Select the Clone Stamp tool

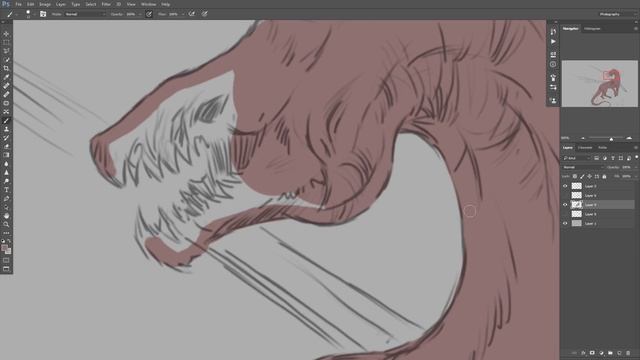pyautogui.click(x=6, y=129)
